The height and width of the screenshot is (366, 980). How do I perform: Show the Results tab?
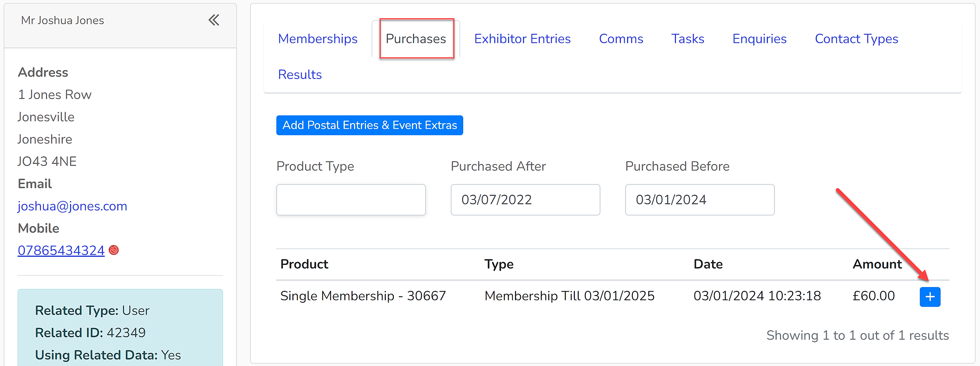(300, 74)
